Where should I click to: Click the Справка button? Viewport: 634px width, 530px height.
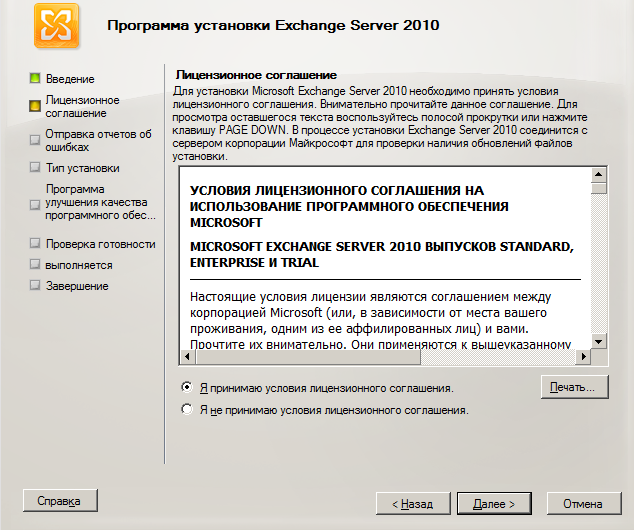coord(60,500)
